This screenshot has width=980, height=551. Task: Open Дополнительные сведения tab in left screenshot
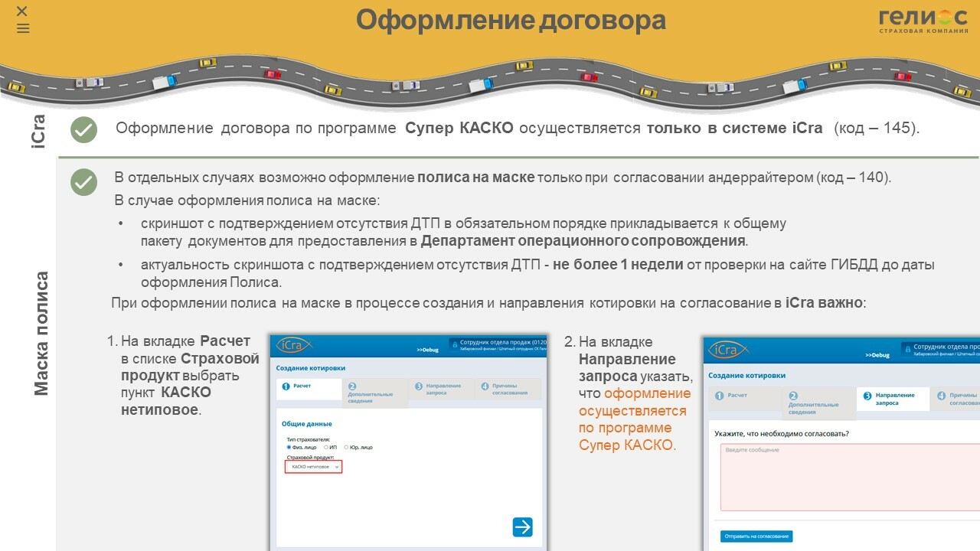click(x=374, y=393)
